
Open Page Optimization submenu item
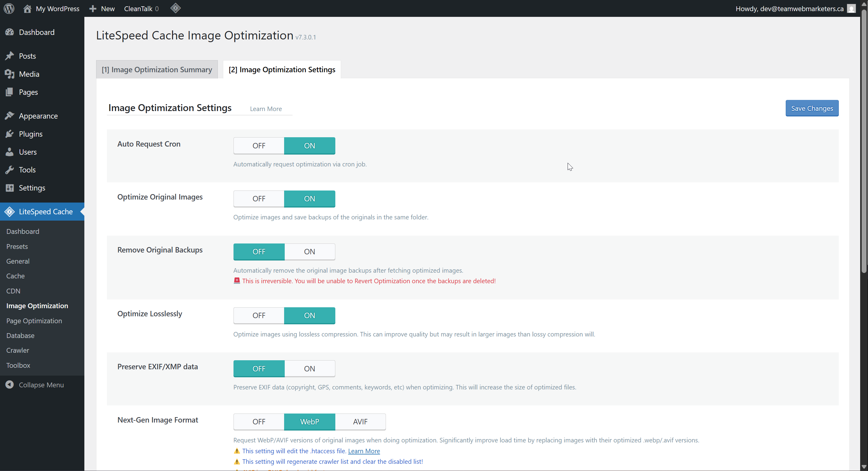(x=34, y=321)
